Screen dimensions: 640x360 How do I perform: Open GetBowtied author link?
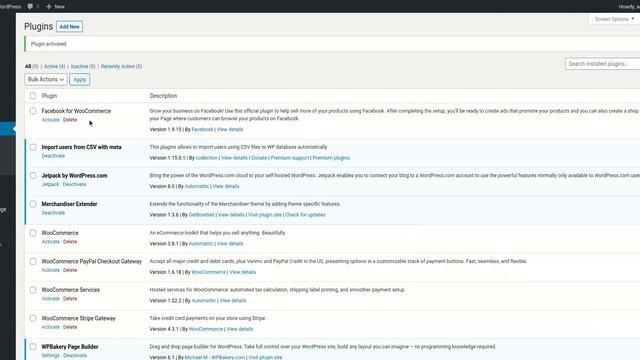click(x=201, y=215)
